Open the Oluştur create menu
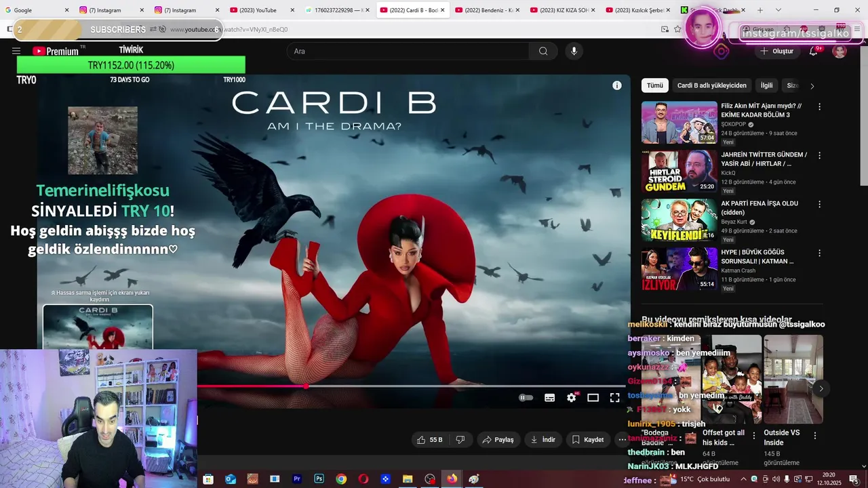The image size is (868, 488). [776, 51]
